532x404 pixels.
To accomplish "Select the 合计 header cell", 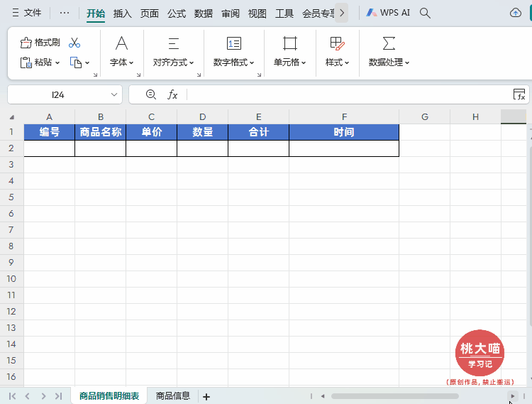I will tap(258, 132).
